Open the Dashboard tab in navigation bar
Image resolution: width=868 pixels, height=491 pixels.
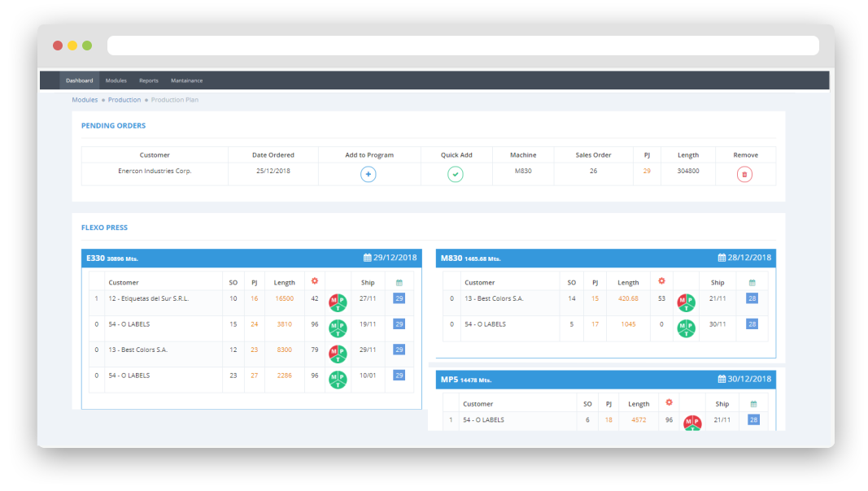click(79, 80)
